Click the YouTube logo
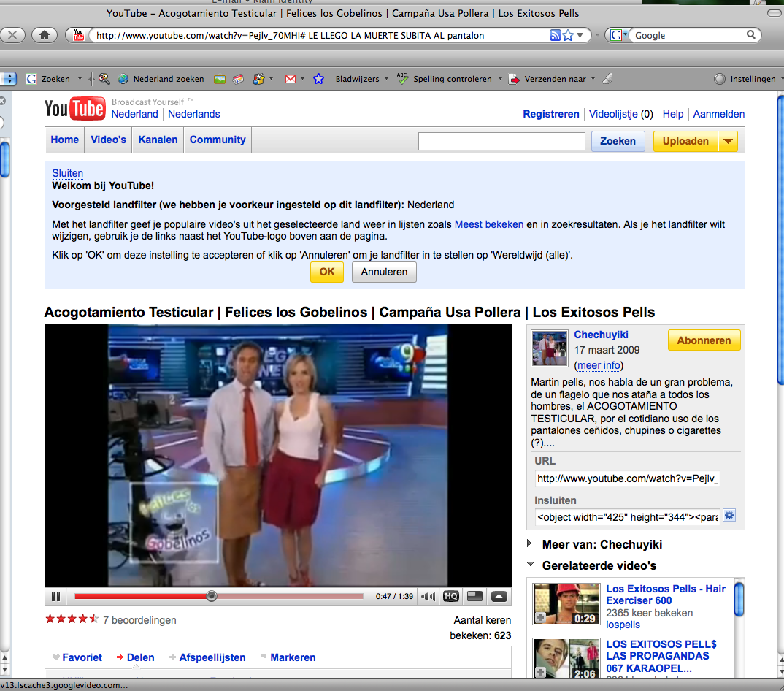 75,108
